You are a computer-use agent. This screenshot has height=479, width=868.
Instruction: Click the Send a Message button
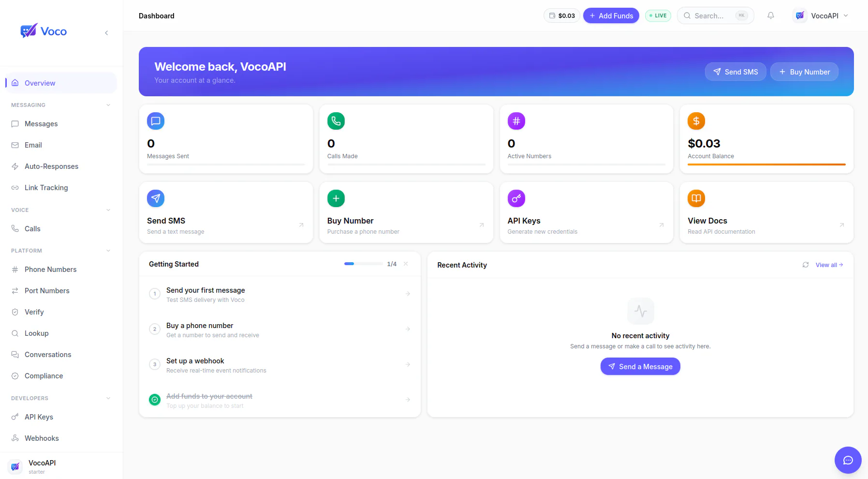[640, 366]
